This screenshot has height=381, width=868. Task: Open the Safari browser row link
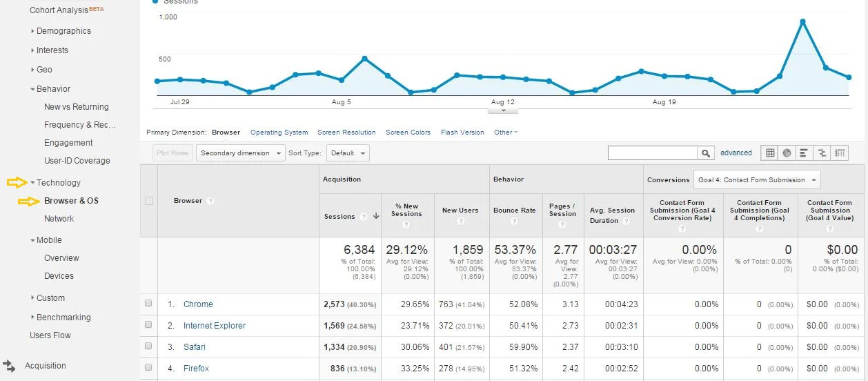194,347
